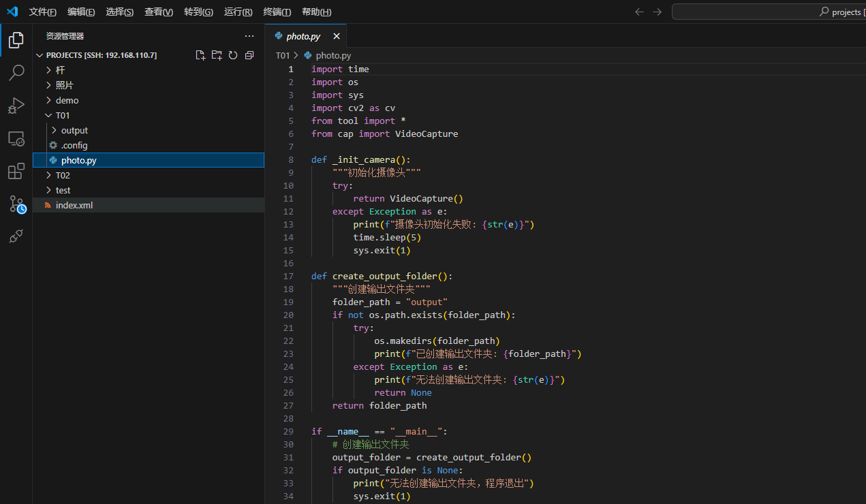Open the Source Control view

coord(16,204)
